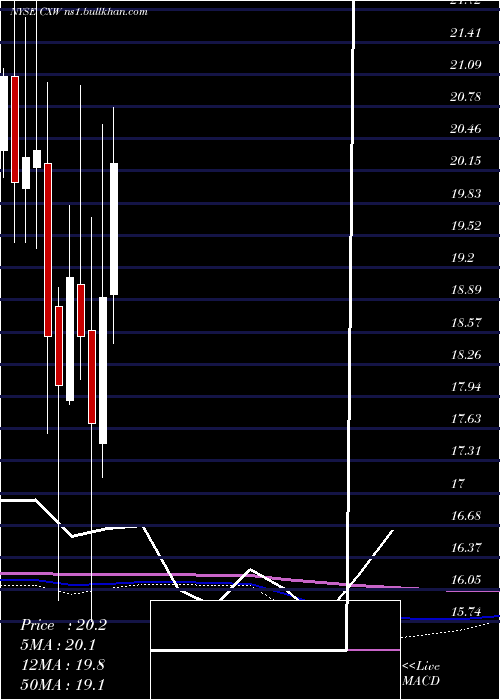Click the 20.78 price axis label

coord(466,96)
